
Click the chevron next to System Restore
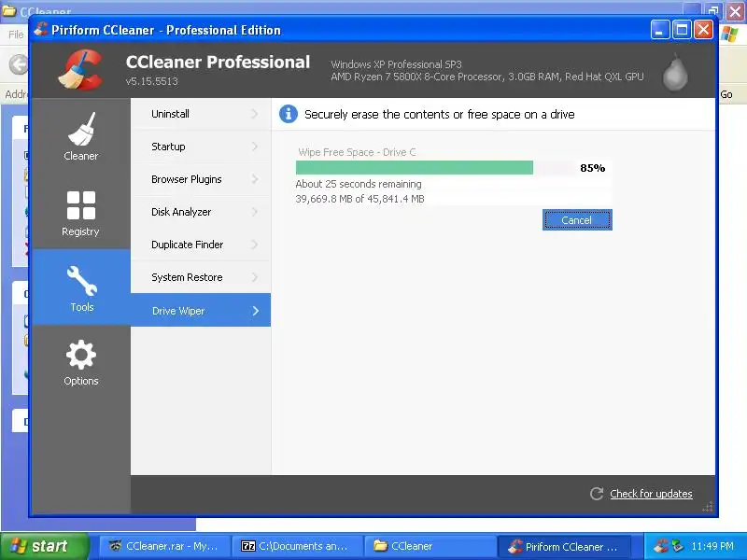click(255, 277)
